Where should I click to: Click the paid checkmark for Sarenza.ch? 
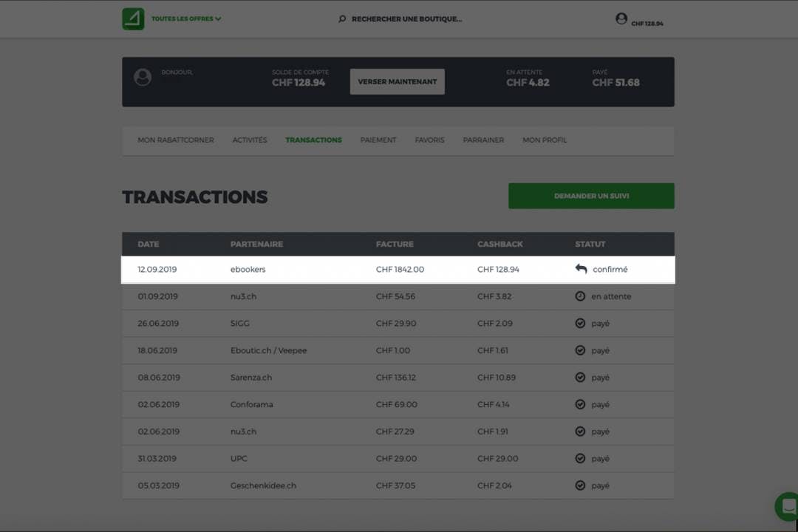(581, 377)
